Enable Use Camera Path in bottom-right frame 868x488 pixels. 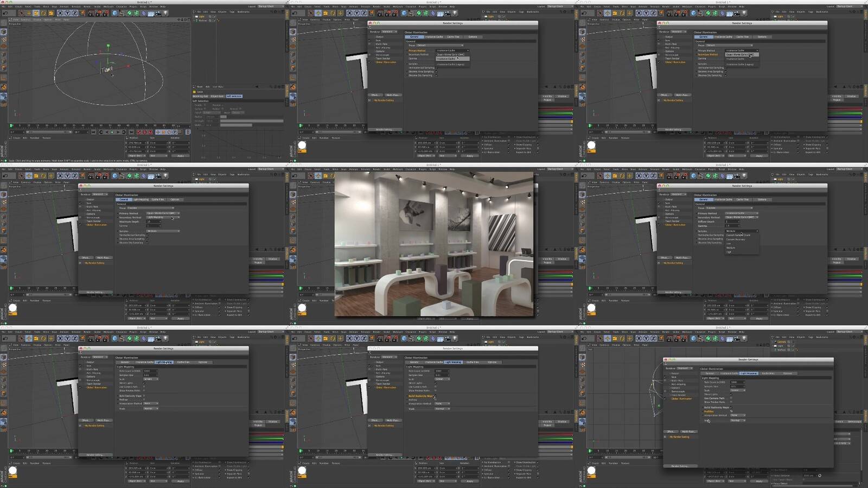(731, 398)
